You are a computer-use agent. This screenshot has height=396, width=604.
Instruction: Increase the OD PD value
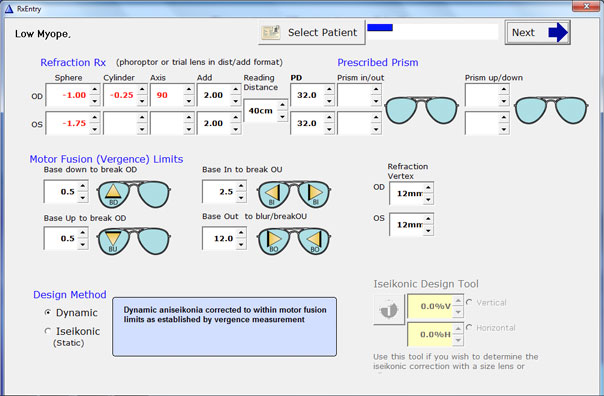point(329,89)
